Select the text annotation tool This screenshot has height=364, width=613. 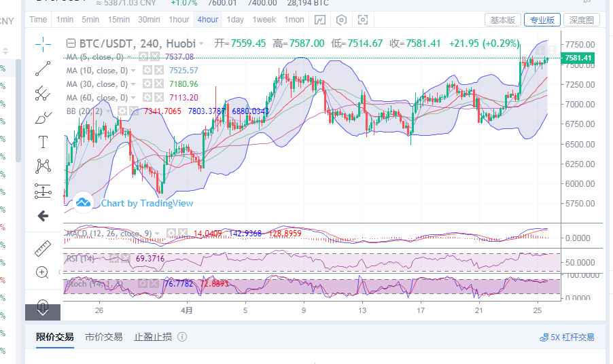(43, 142)
